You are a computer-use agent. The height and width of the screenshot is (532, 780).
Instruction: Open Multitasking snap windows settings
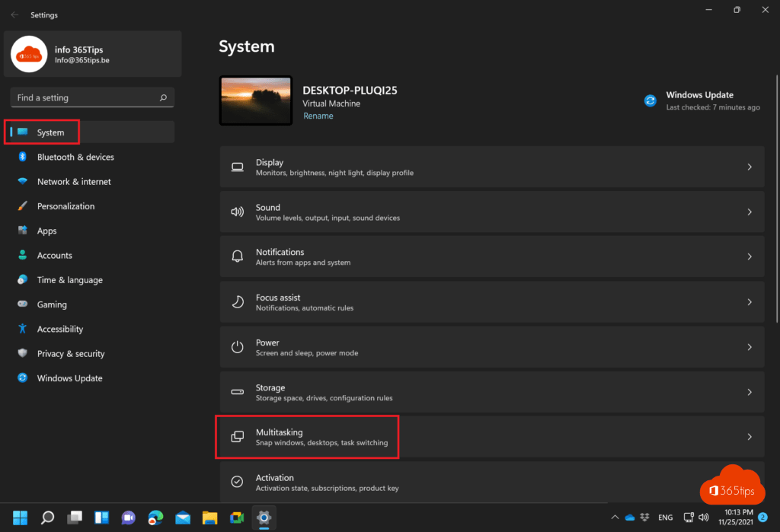[x=492, y=437]
